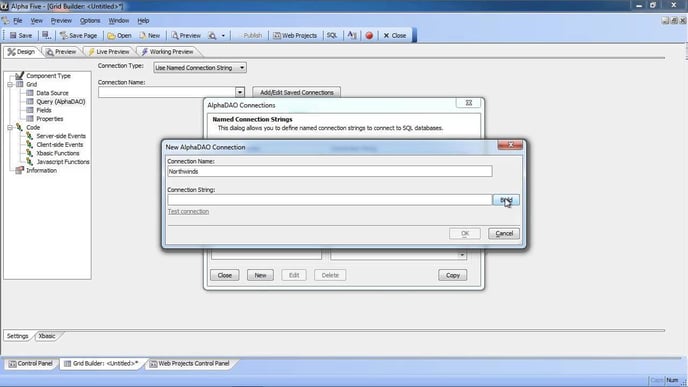688x387 pixels.
Task: Cancel the New AlphaDAO Connection dialog
Action: [504, 233]
